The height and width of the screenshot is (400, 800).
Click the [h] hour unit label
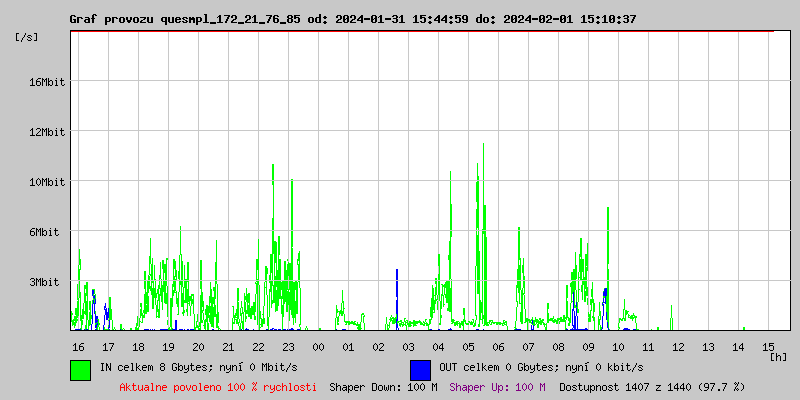778,356
